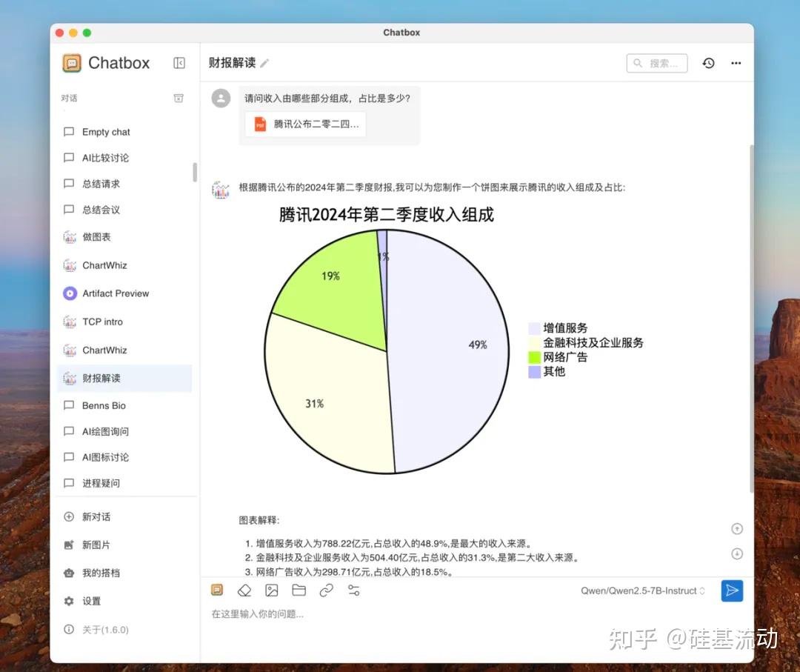This screenshot has width=800, height=672.
Task: Open the three-dot options menu
Action: click(736, 63)
